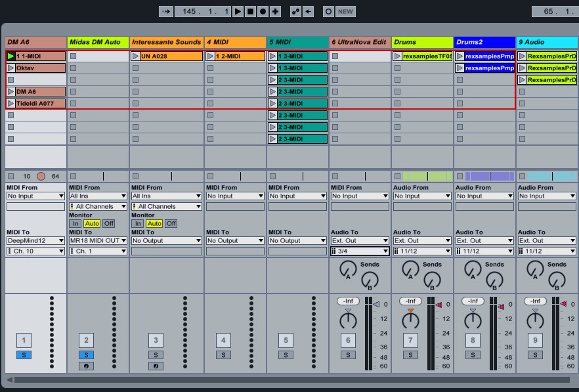Open the DeepMind12 MIDI To dropdown
This screenshot has height=392, width=579.
point(35,240)
